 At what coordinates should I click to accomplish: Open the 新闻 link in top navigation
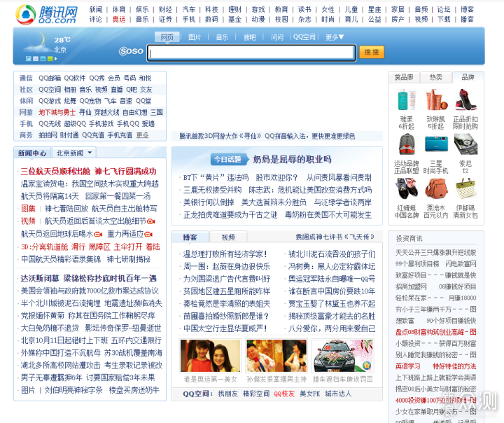point(96,10)
